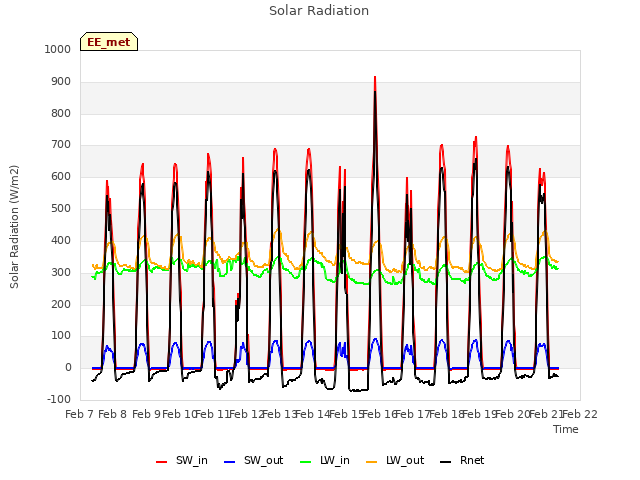Click the LW_out legend label
The width and height of the screenshot is (640, 480).
(x=405, y=461)
